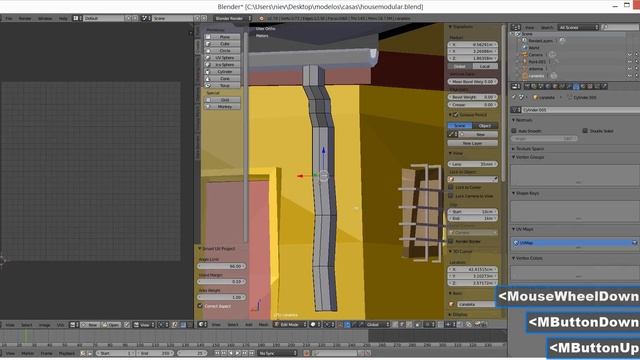Jump to the start frame in timeline
640x360 pixels.
tap(217, 353)
